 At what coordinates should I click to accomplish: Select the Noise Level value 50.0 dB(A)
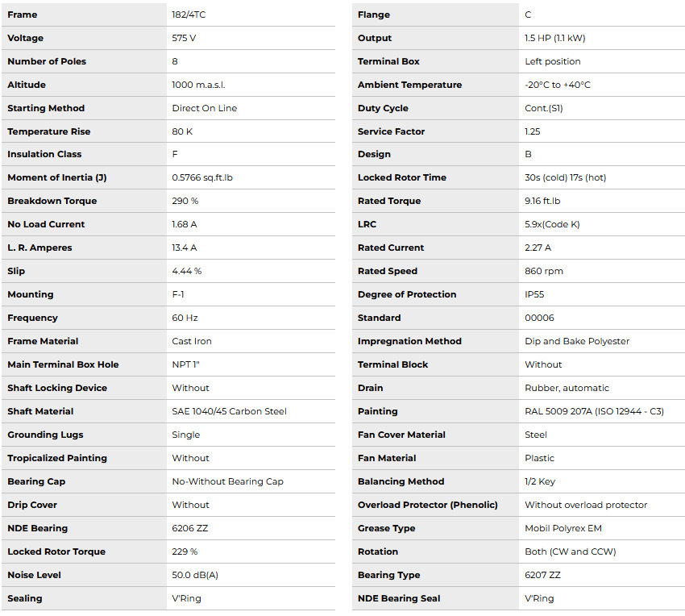[195, 575]
